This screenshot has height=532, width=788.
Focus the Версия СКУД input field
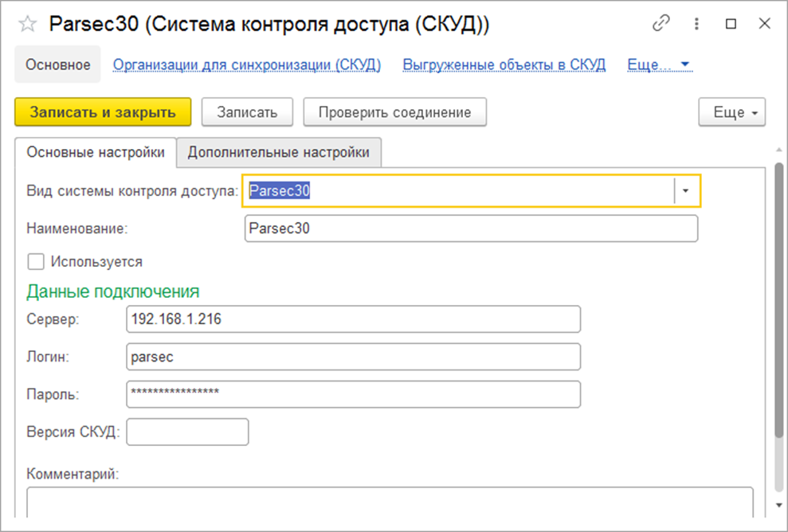(x=187, y=432)
